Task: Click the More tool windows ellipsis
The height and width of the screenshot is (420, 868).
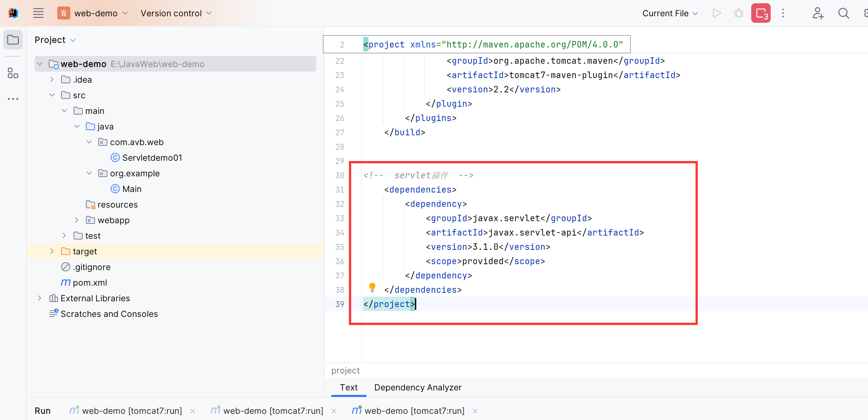Action: [x=13, y=99]
